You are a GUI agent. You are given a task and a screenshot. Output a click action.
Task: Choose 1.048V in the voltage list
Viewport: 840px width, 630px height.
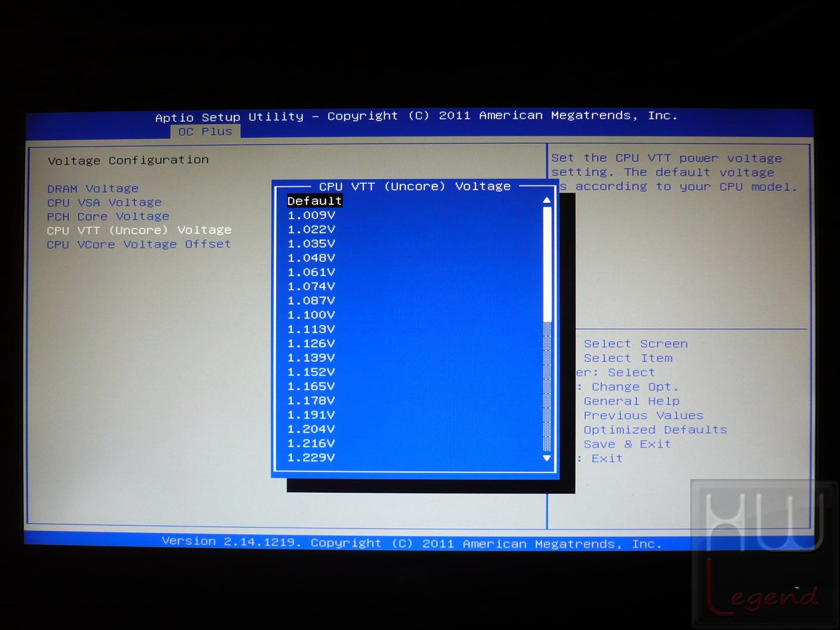311,258
